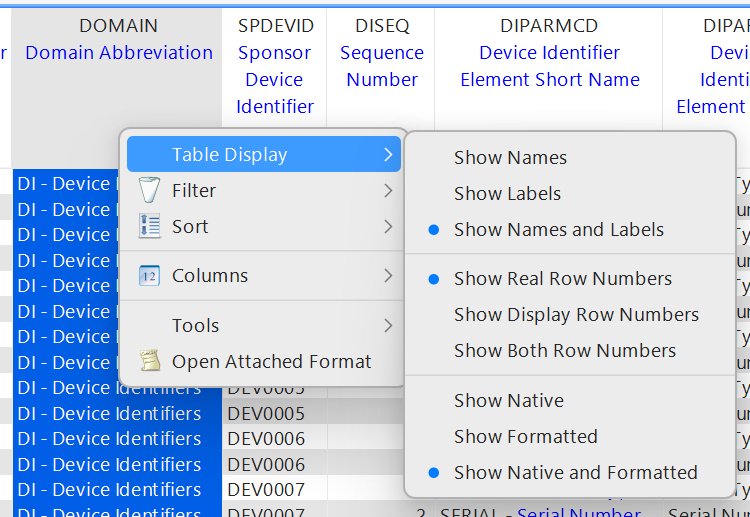Click the Sort list icon
The width and height of the screenshot is (750, 517).
tap(149, 226)
